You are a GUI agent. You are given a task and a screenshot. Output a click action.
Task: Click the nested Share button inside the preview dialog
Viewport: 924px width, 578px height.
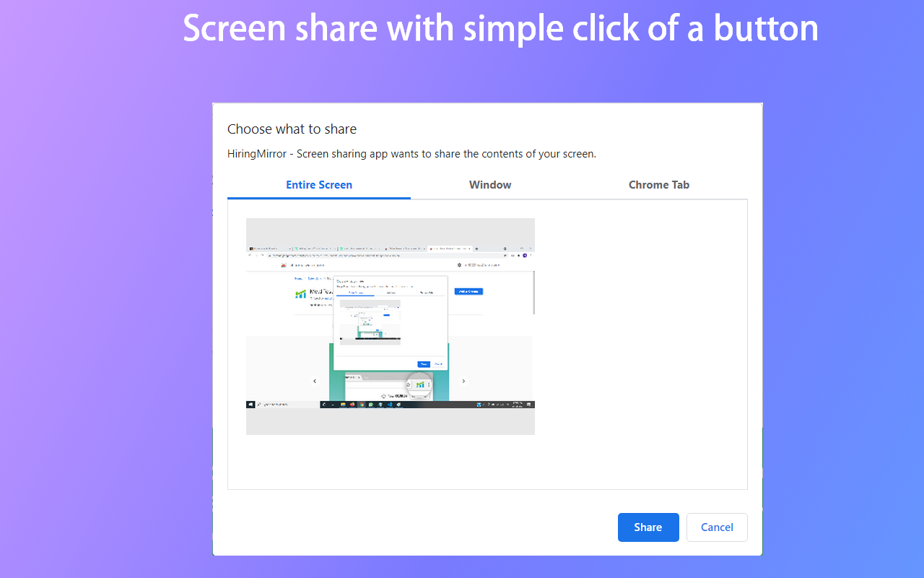click(x=424, y=364)
